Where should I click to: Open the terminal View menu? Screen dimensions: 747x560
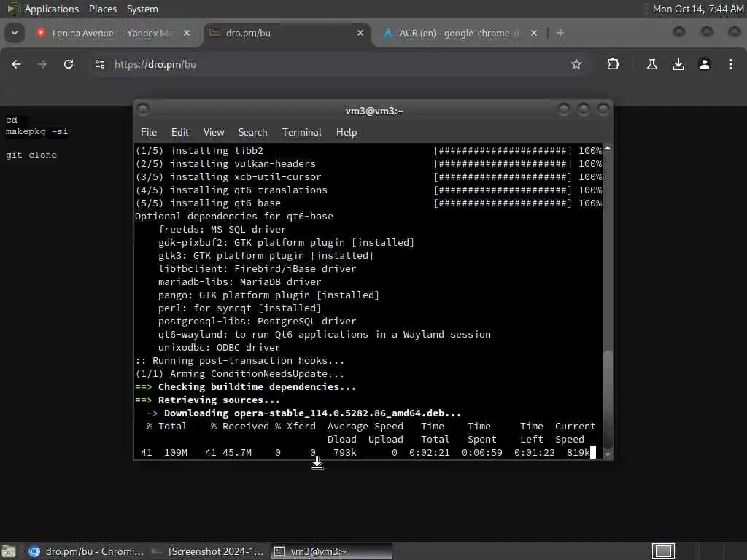tap(214, 133)
